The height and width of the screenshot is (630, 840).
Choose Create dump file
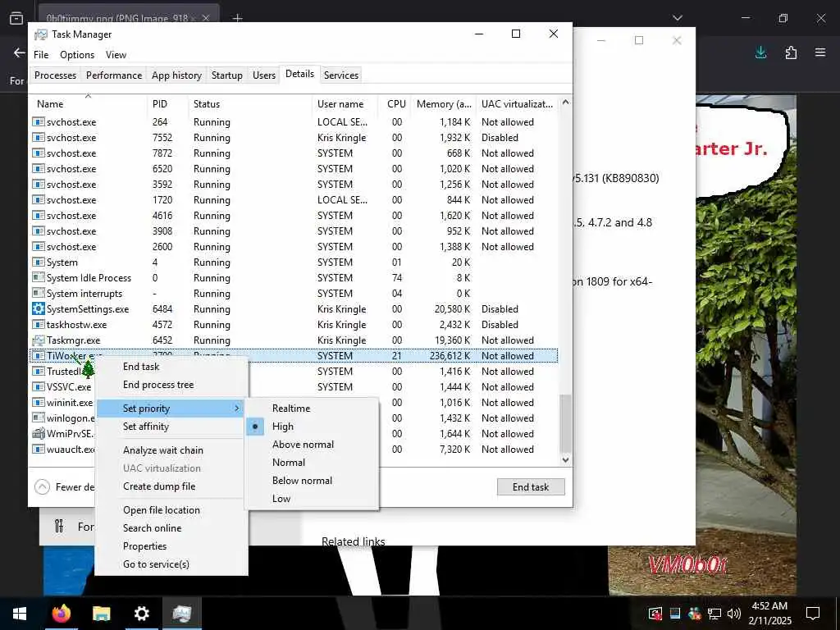(171, 486)
